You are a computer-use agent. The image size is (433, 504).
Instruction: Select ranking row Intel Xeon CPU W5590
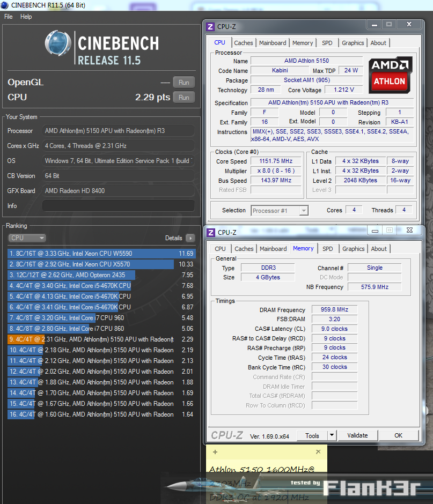point(101,254)
